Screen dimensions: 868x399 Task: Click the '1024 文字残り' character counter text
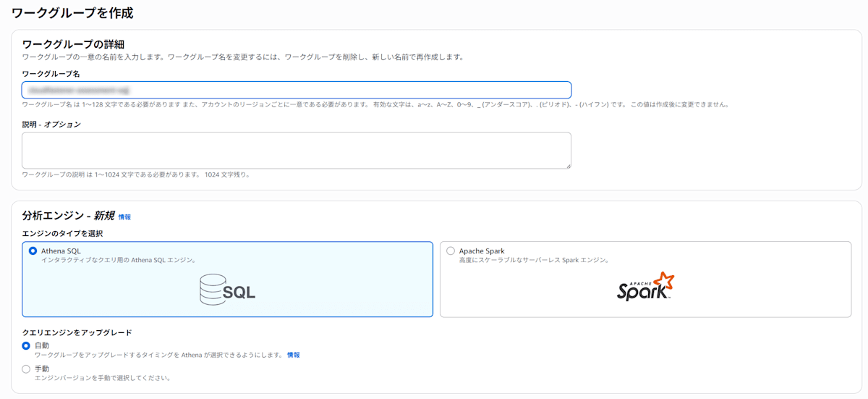(227, 175)
